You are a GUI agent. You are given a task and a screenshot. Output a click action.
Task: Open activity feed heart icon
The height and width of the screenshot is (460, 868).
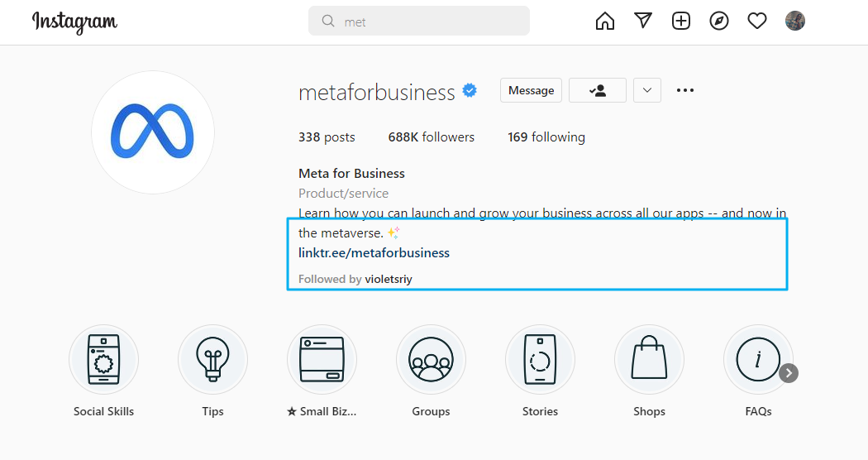756,21
